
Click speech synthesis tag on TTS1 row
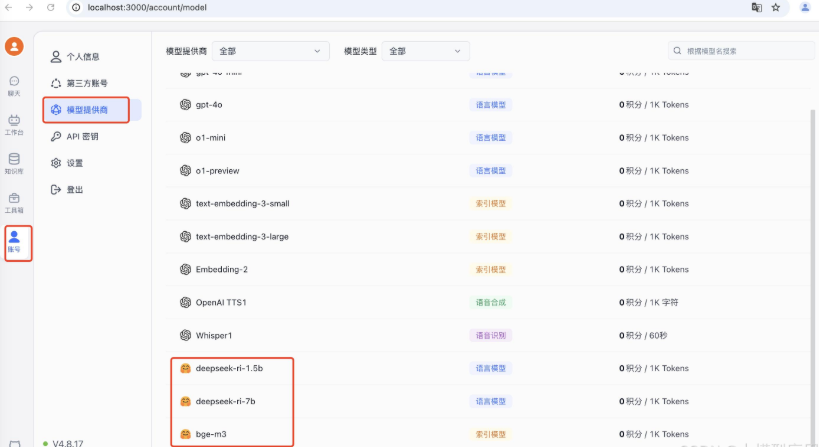point(490,302)
